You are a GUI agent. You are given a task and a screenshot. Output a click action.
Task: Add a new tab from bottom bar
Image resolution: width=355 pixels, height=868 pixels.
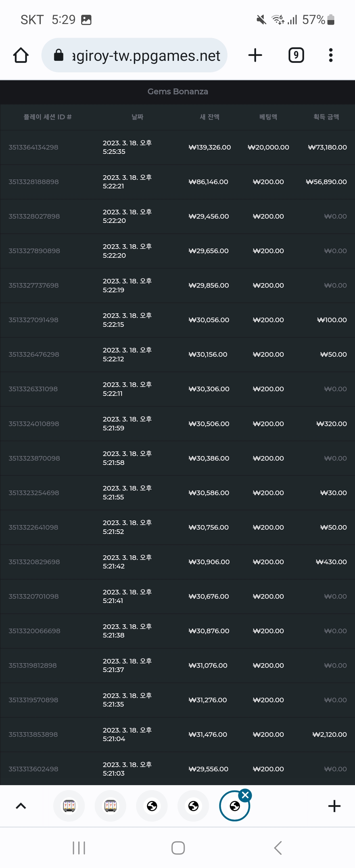tap(334, 806)
